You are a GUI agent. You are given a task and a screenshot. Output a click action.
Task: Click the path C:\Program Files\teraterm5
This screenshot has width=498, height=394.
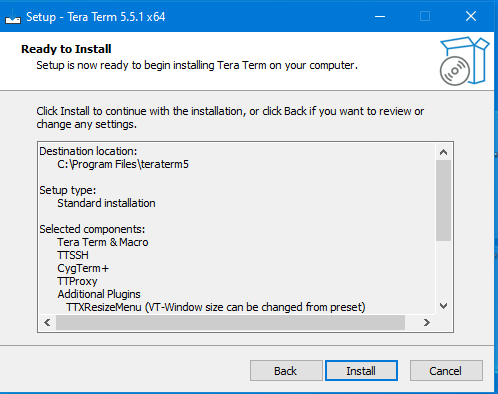pos(123,164)
